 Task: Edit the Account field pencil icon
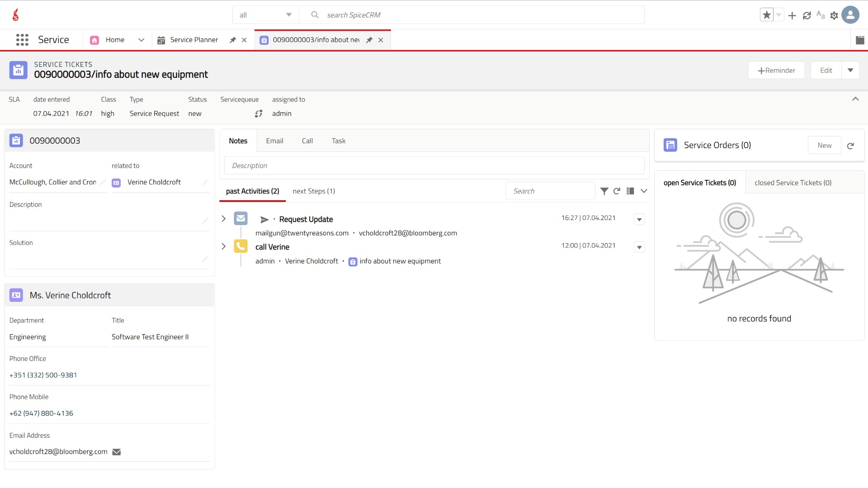pyautogui.click(x=103, y=182)
